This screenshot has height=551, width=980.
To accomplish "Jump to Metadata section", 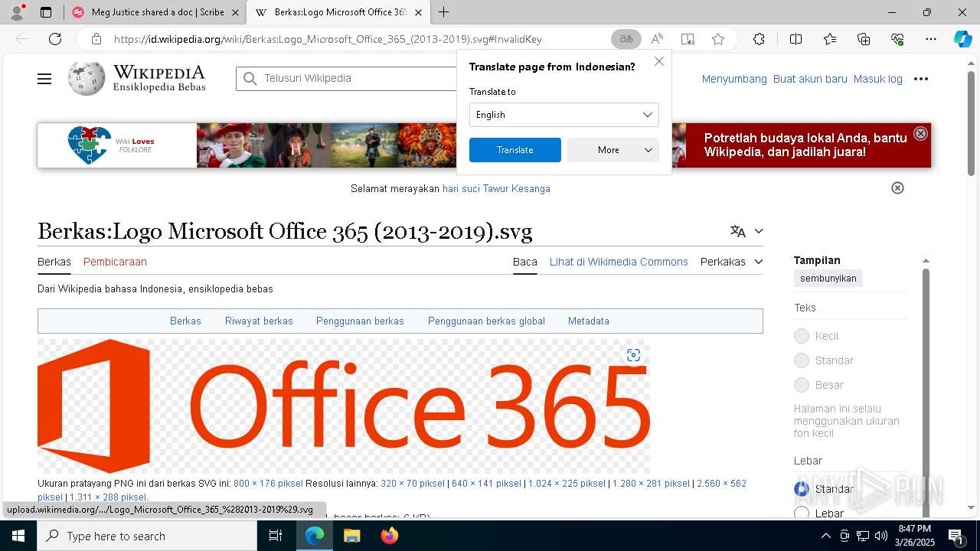I will tap(589, 321).
